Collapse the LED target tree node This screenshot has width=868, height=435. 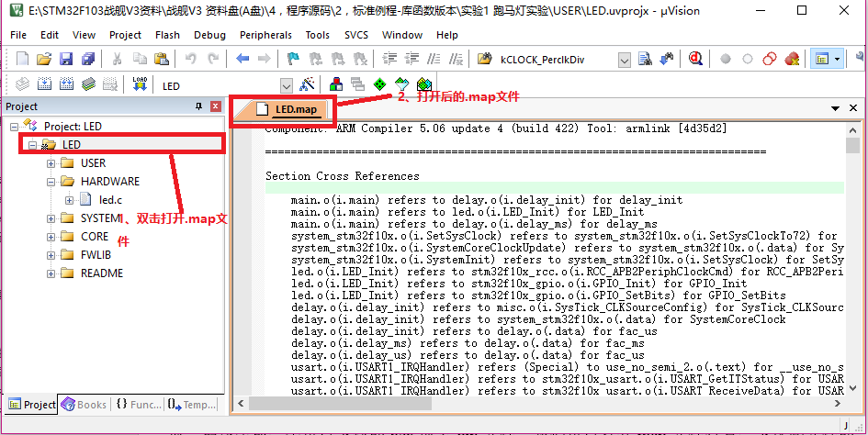[33, 145]
